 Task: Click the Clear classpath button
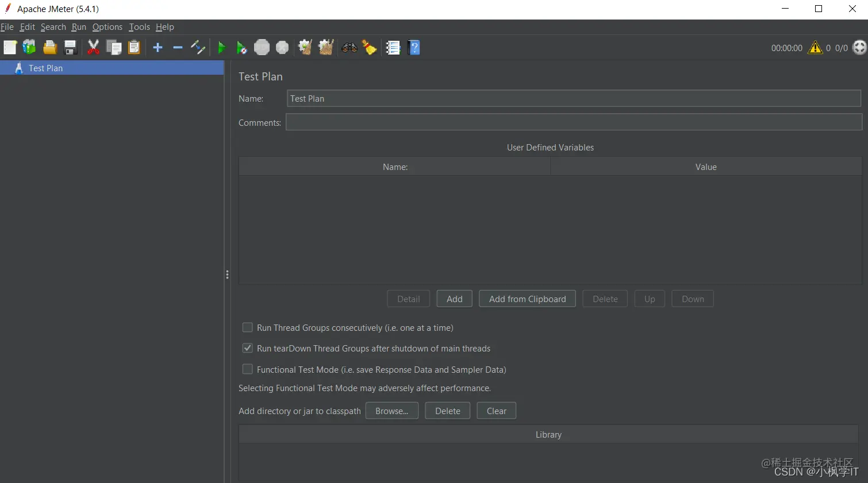(x=496, y=411)
